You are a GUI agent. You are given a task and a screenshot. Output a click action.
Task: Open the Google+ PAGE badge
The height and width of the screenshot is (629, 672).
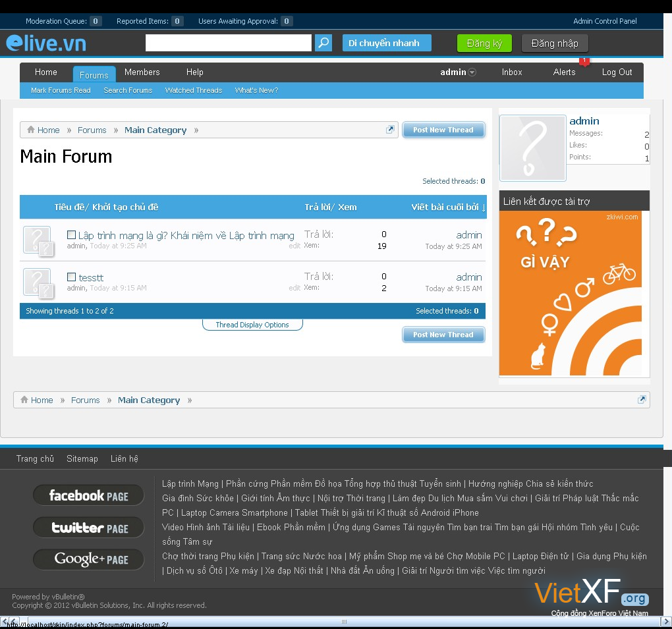pyautogui.click(x=88, y=559)
